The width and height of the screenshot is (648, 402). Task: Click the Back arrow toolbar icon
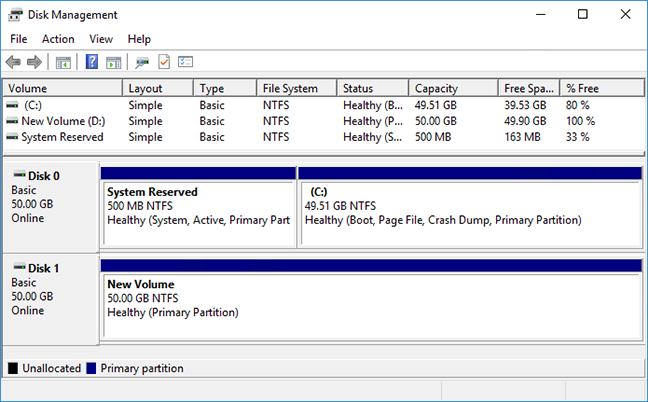[x=13, y=62]
